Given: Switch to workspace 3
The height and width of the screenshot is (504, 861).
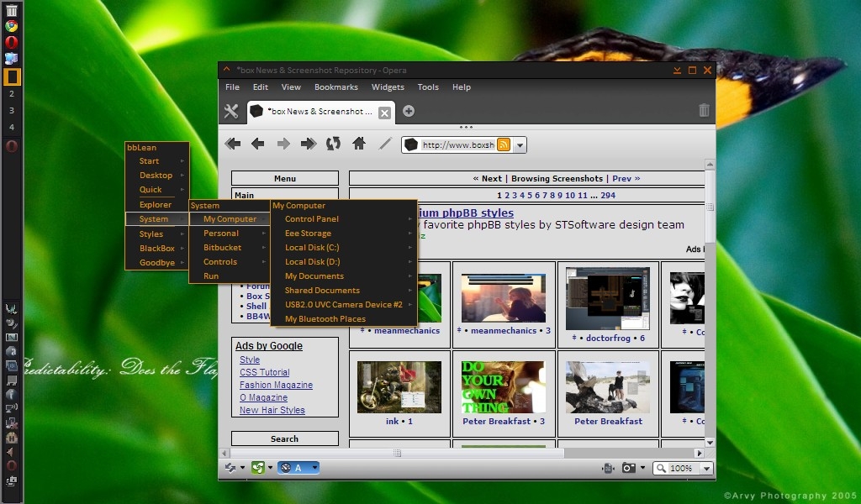Looking at the screenshot, I should 12,110.
